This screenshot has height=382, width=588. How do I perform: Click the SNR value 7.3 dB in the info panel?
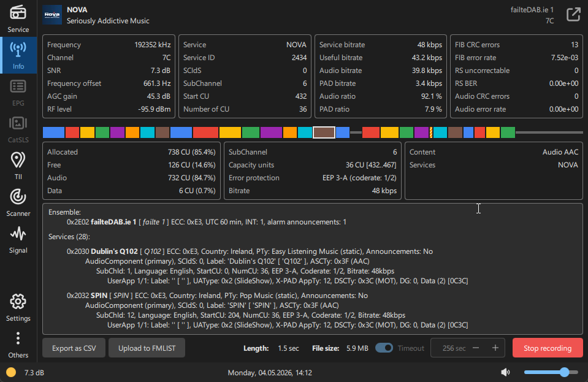(161, 71)
